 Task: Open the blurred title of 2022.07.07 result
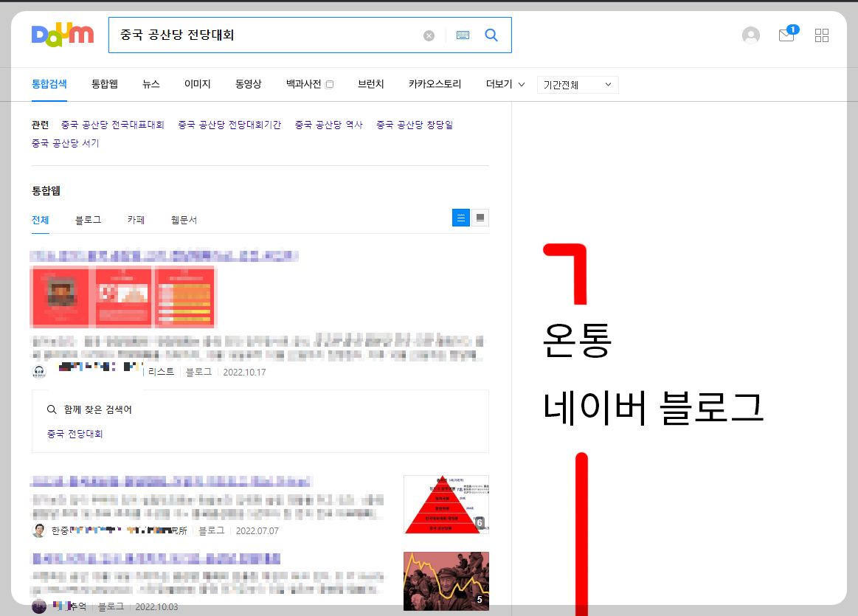click(170, 482)
